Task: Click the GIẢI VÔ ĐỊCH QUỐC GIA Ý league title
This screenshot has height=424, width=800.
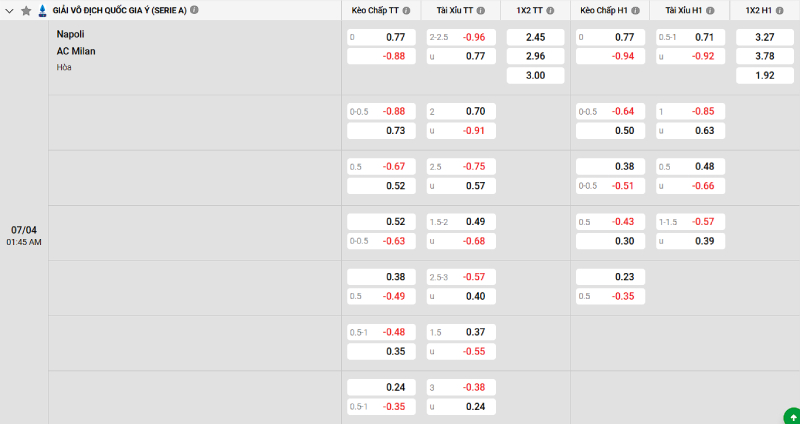Action: [119, 10]
